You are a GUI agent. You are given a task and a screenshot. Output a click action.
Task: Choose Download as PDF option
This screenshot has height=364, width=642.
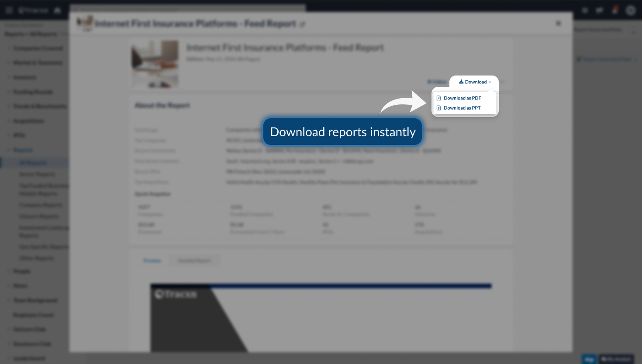pyautogui.click(x=462, y=98)
